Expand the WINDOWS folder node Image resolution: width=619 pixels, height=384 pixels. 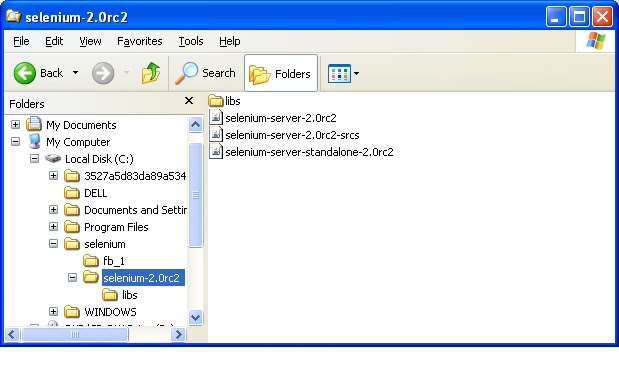pyautogui.click(x=53, y=311)
